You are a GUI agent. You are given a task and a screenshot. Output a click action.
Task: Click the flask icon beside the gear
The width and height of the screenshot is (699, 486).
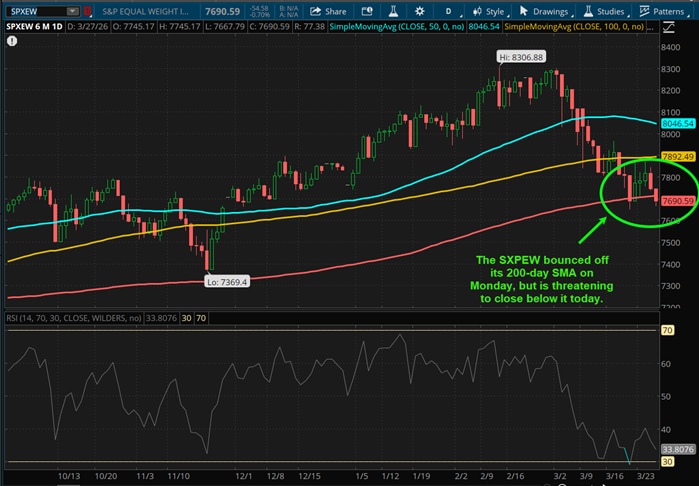click(x=393, y=11)
